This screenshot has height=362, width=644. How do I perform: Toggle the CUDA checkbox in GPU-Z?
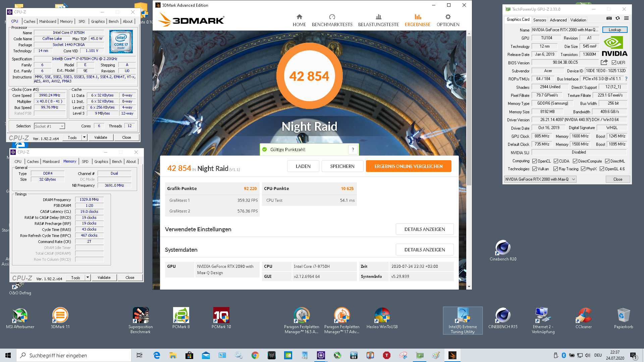pyautogui.click(x=556, y=161)
